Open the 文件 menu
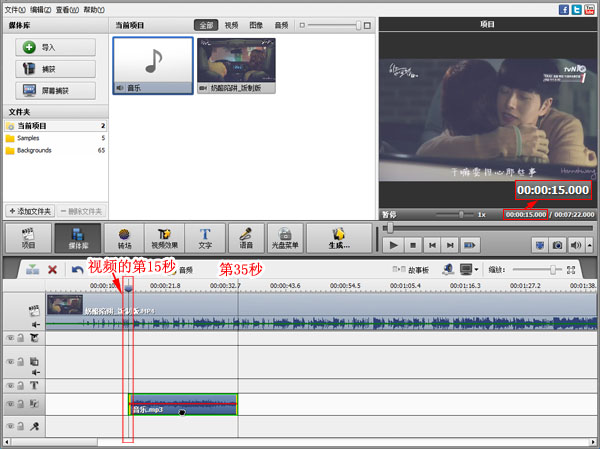Screen dimensions: 600x449 point(15,8)
